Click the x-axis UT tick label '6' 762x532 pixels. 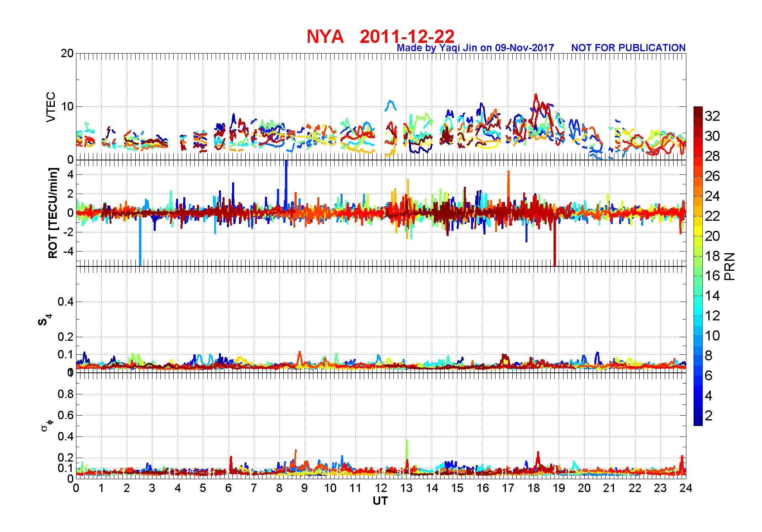point(229,488)
